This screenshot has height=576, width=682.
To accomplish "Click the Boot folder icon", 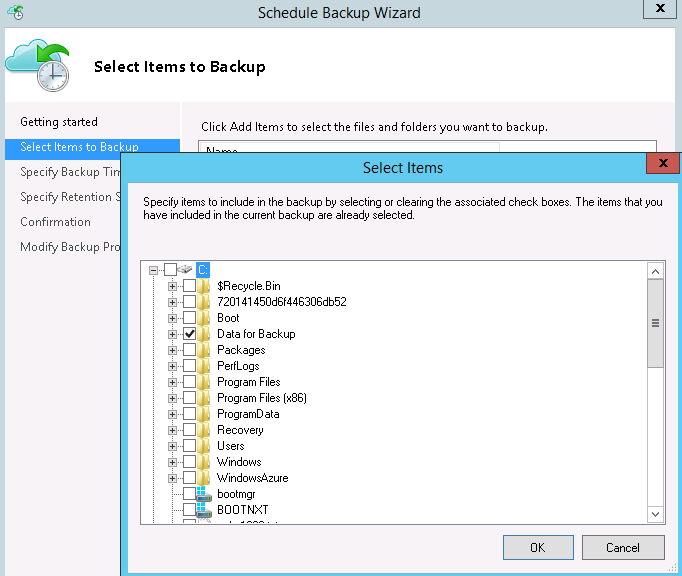I will (x=204, y=318).
